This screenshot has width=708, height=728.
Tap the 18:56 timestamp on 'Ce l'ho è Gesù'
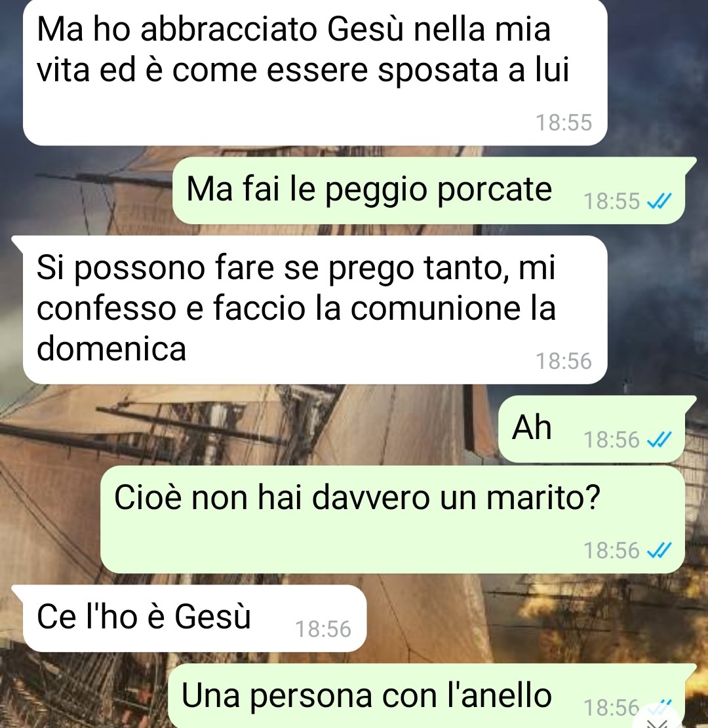(x=323, y=629)
